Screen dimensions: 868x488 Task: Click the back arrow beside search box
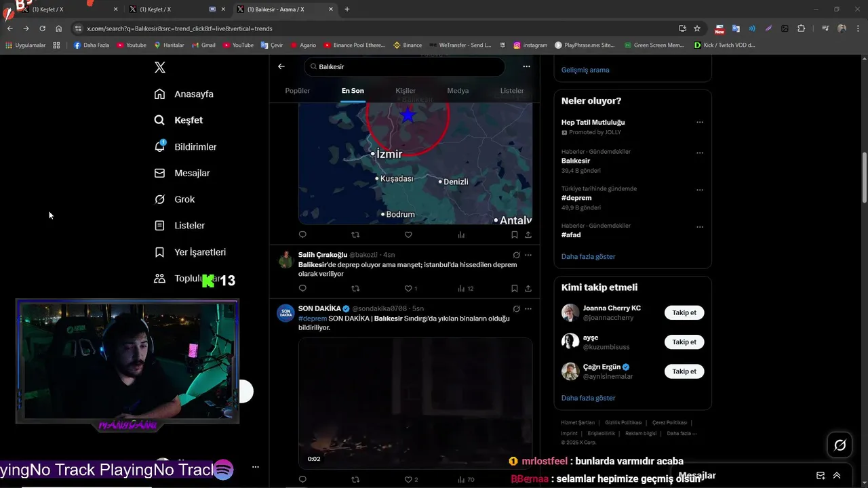click(281, 66)
